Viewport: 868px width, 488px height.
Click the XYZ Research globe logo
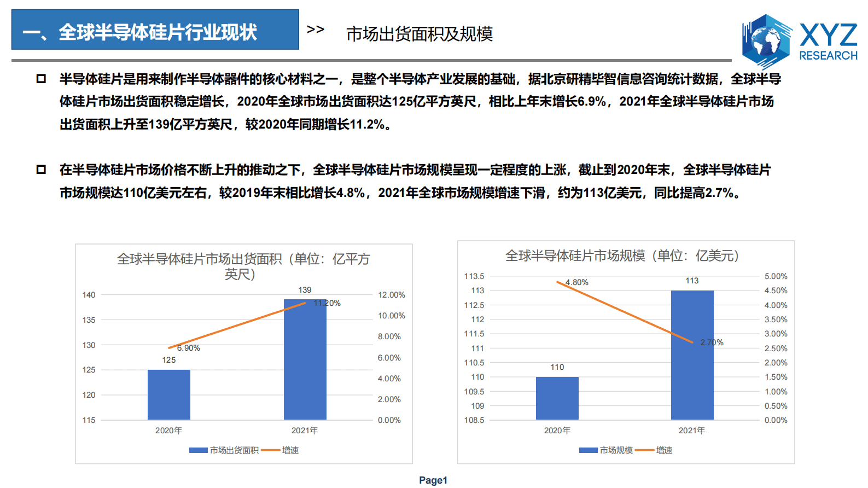pos(767,41)
